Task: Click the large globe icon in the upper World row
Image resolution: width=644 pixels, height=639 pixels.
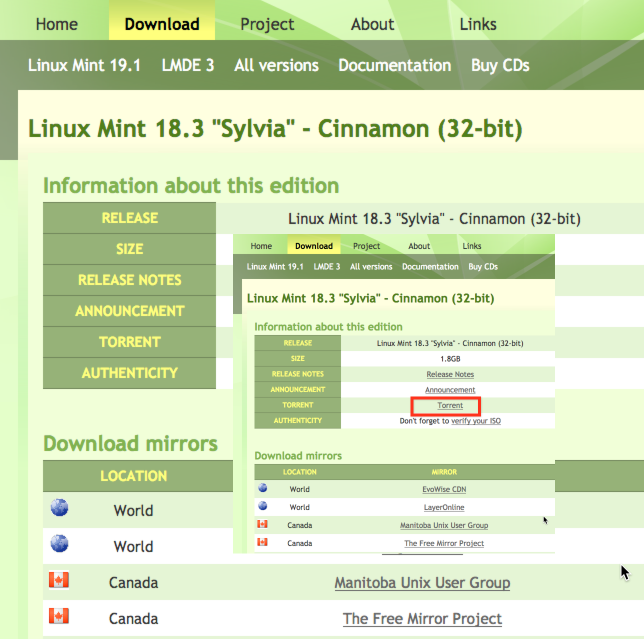Action: point(60,508)
